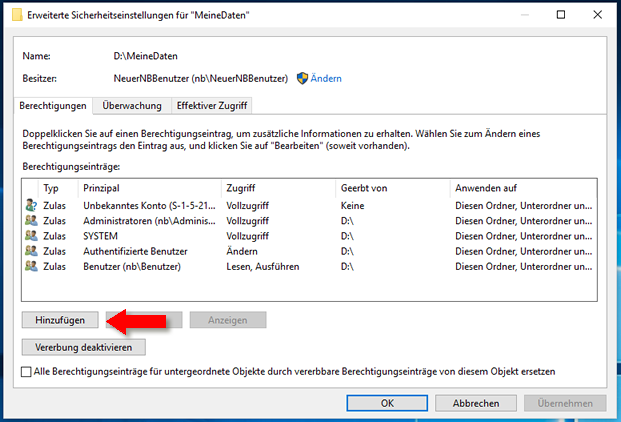Cancel dialog with Abbrechen button
Viewport: 621px width, 422px height.
tap(476, 403)
